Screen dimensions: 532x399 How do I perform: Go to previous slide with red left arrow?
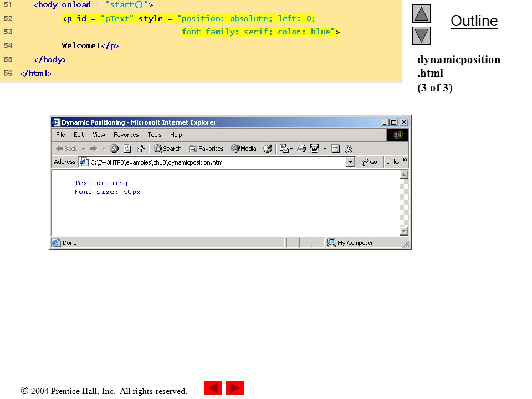click(213, 388)
